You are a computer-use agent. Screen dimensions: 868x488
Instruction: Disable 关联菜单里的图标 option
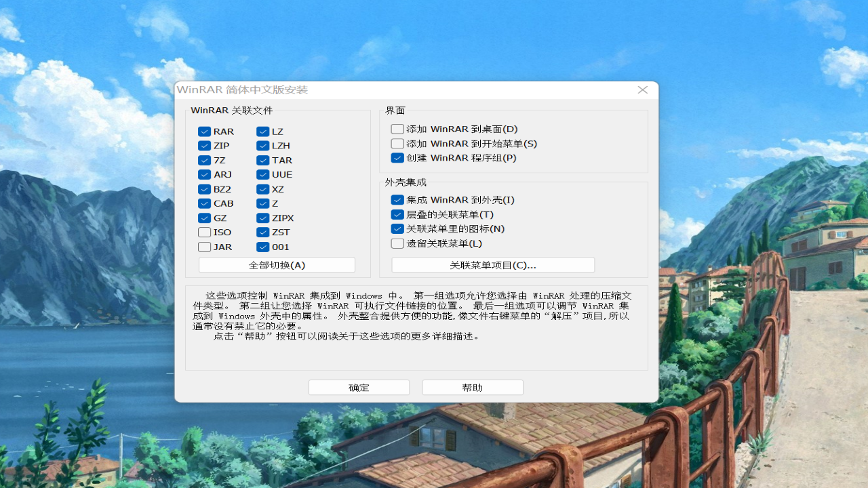[397, 228]
